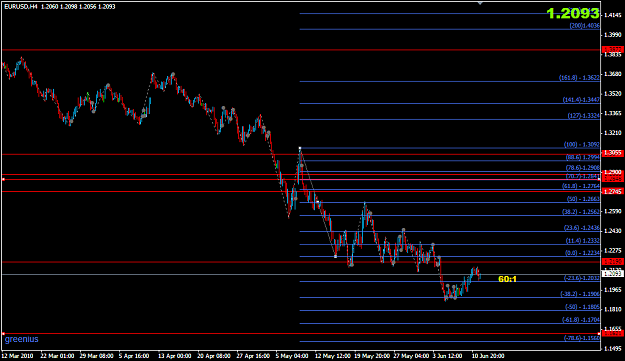Select the (-23.6)-1.2032 Fibonacci label
Screen dimensions: 625x361
tap(582, 278)
